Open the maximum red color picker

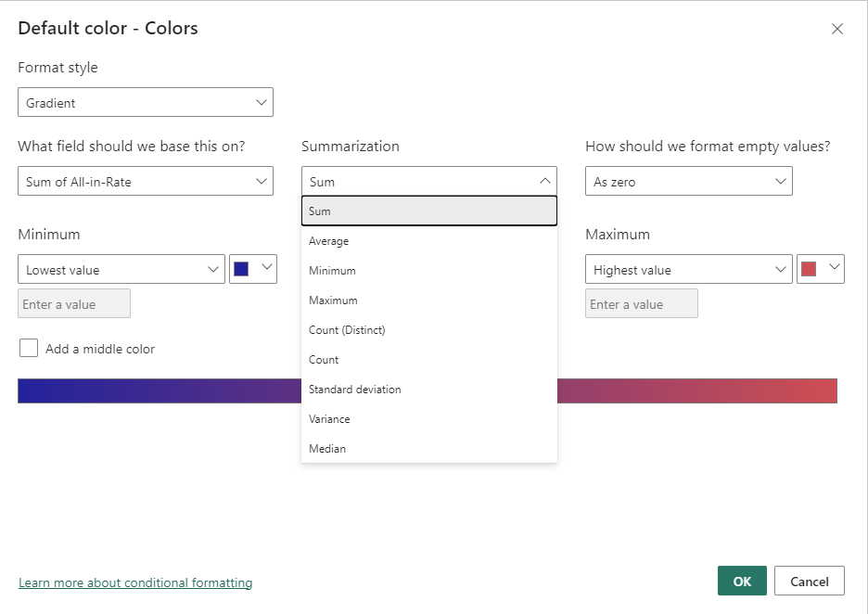(x=821, y=269)
